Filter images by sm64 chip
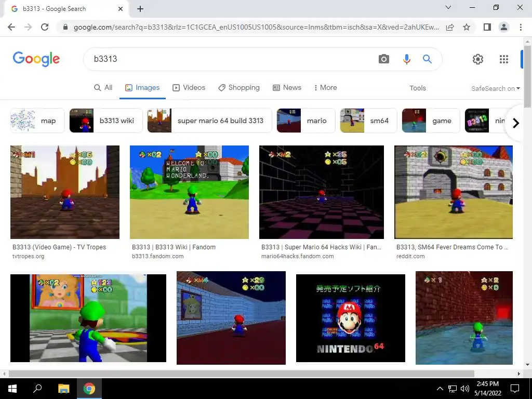Screen dimensions: 532x399 (x=368, y=121)
